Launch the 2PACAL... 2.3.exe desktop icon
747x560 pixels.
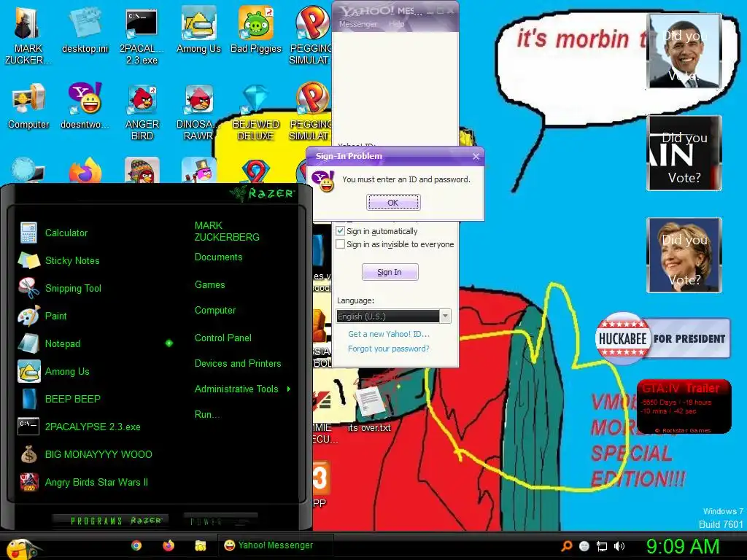tap(142, 36)
